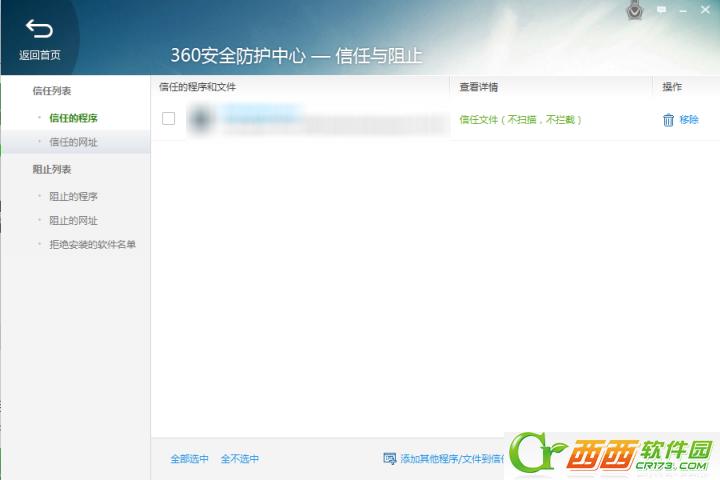The width and height of the screenshot is (720, 480).
Task: Click the shield skin icon in title bar
Action: click(x=635, y=11)
